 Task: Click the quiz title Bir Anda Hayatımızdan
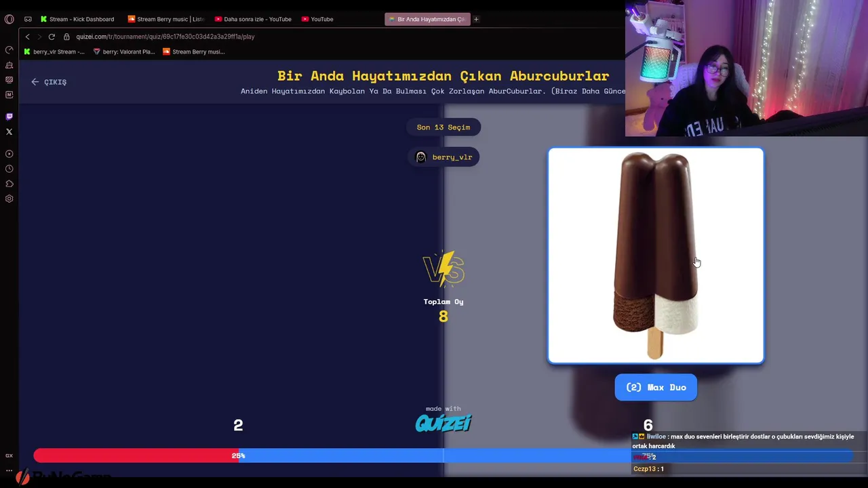pyautogui.click(x=443, y=76)
